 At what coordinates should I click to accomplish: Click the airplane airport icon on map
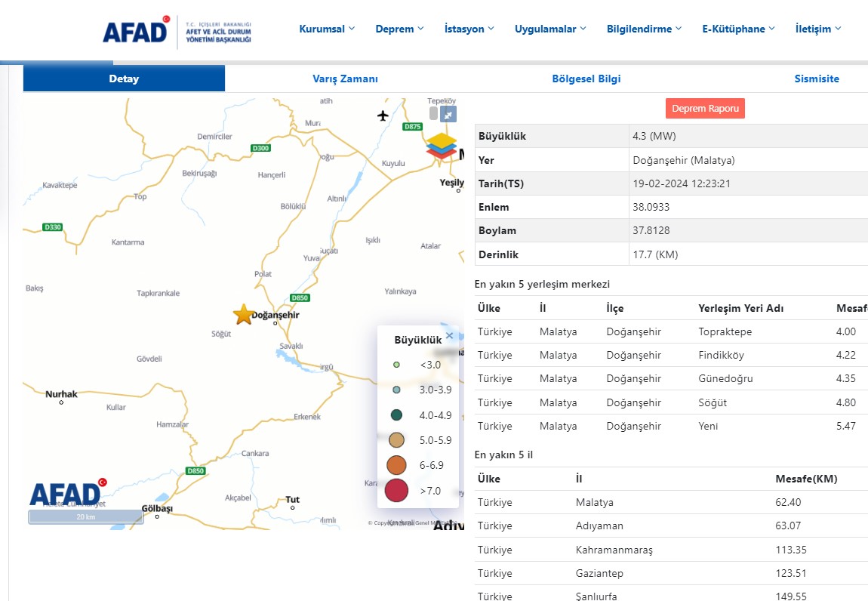click(x=383, y=116)
